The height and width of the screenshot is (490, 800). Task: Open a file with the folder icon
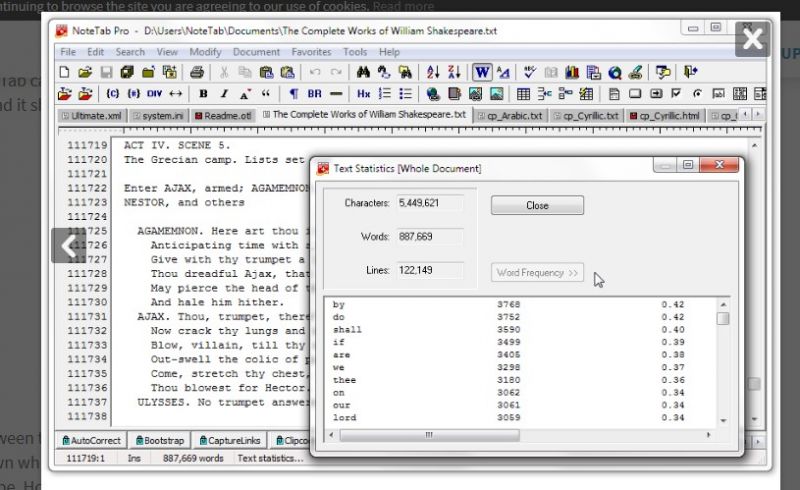click(85, 72)
